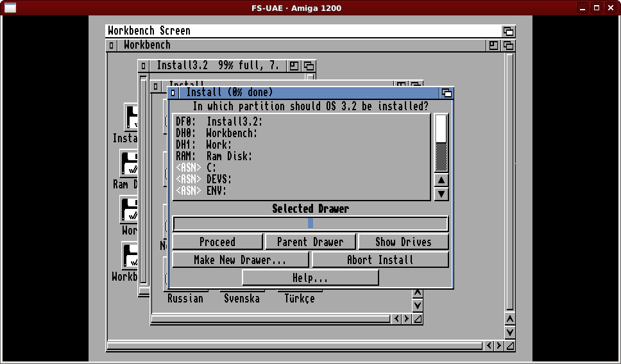Click the Workbench window depth gadget
621x364 pixels.
click(x=509, y=45)
